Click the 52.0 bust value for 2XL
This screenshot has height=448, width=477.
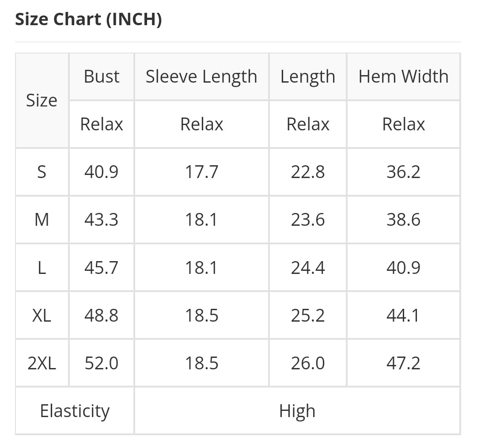(x=102, y=363)
